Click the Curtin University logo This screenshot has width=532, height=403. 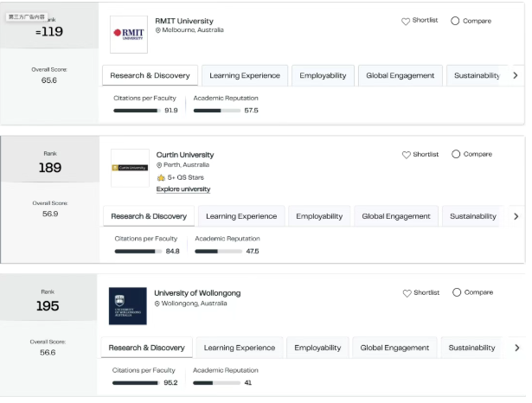click(130, 168)
